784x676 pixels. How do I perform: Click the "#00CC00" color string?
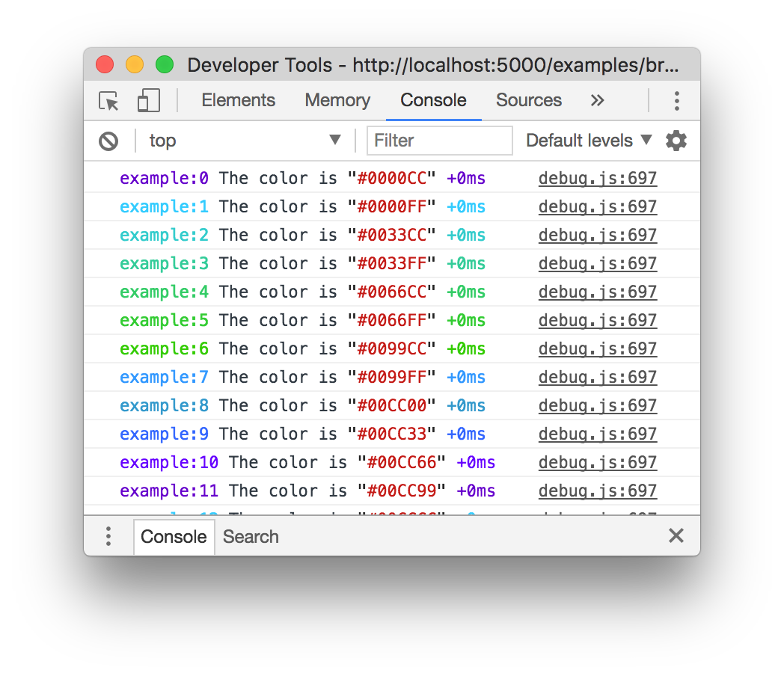point(392,406)
